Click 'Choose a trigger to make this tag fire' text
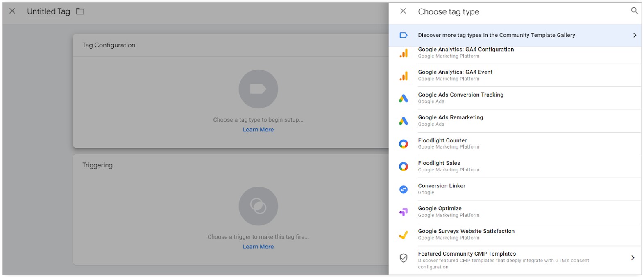Viewport: 644px width, 277px height. point(258,236)
